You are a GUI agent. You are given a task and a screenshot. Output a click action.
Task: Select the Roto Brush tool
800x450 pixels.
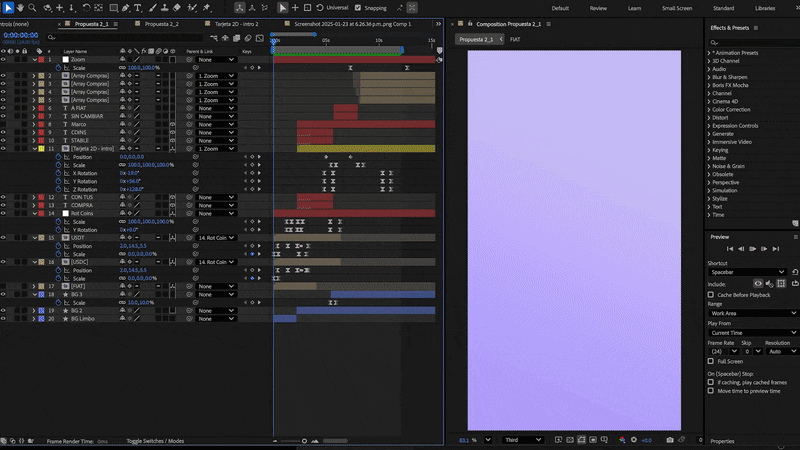click(x=192, y=8)
